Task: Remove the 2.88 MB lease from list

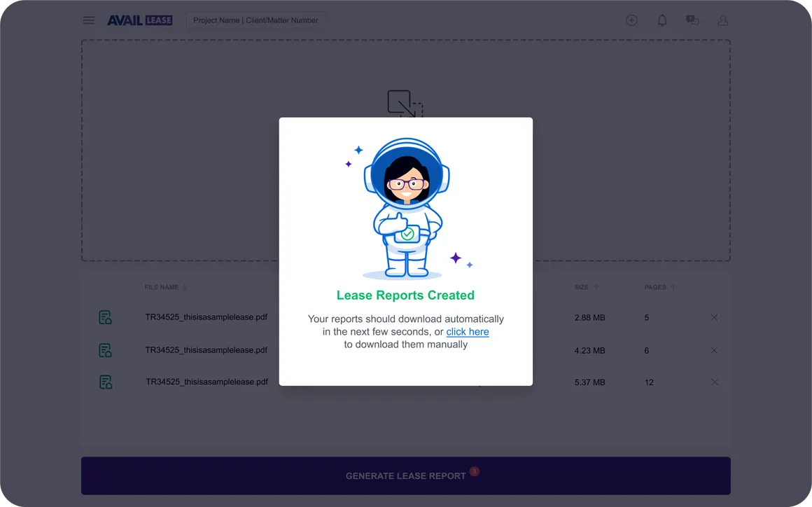Action: [714, 317]
